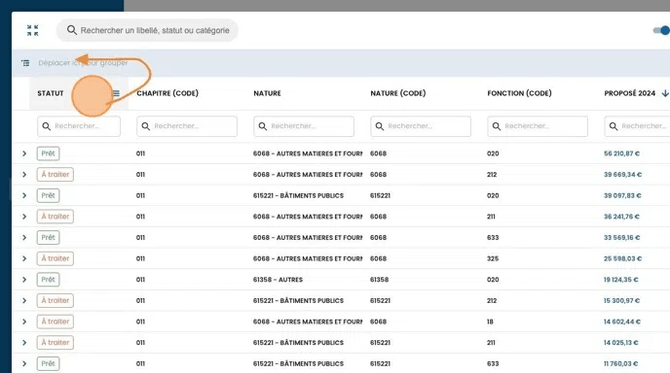The height and width of the screenshot is (373, 670).
Task: Expand the row with 39 669,34 €
Action: point(24,174)
